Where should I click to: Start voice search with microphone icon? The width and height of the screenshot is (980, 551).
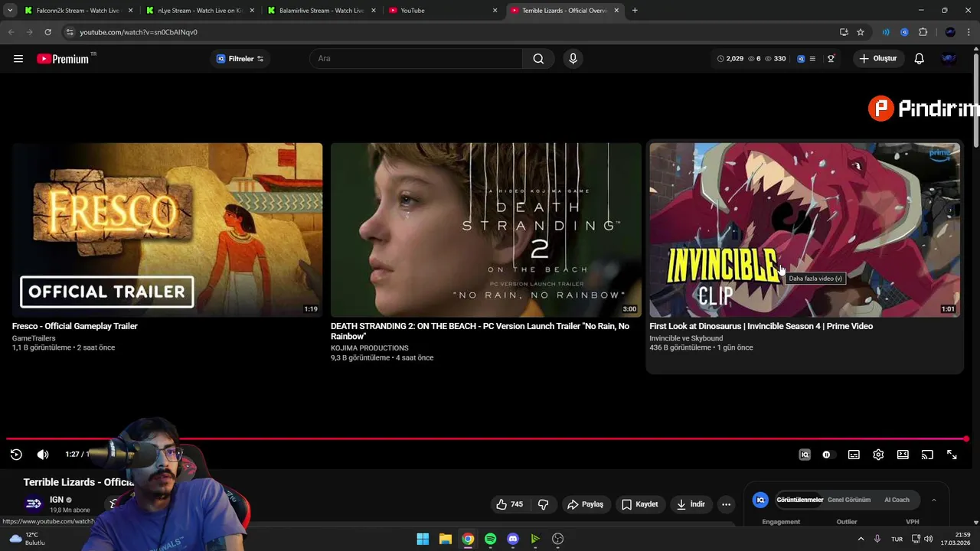(573, 59)
